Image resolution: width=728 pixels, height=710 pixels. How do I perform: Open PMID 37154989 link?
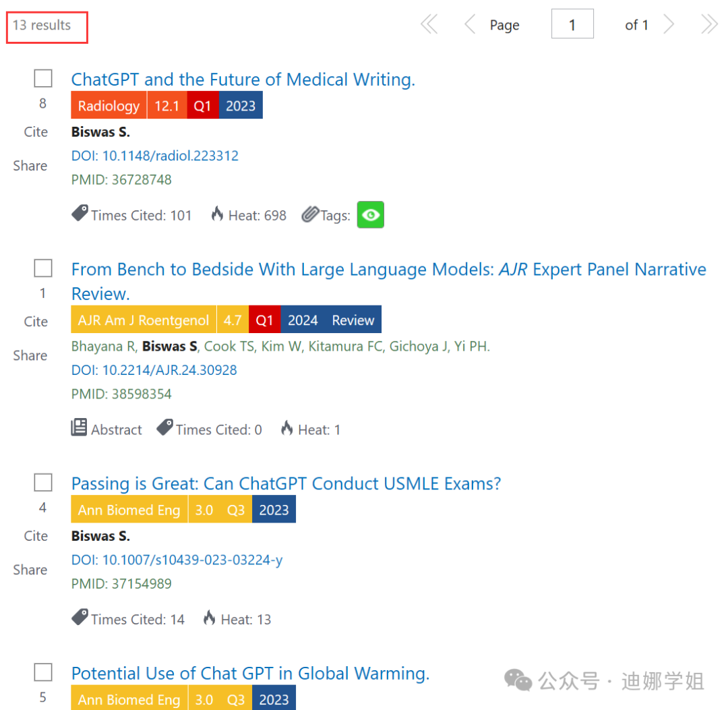(121, 584)
